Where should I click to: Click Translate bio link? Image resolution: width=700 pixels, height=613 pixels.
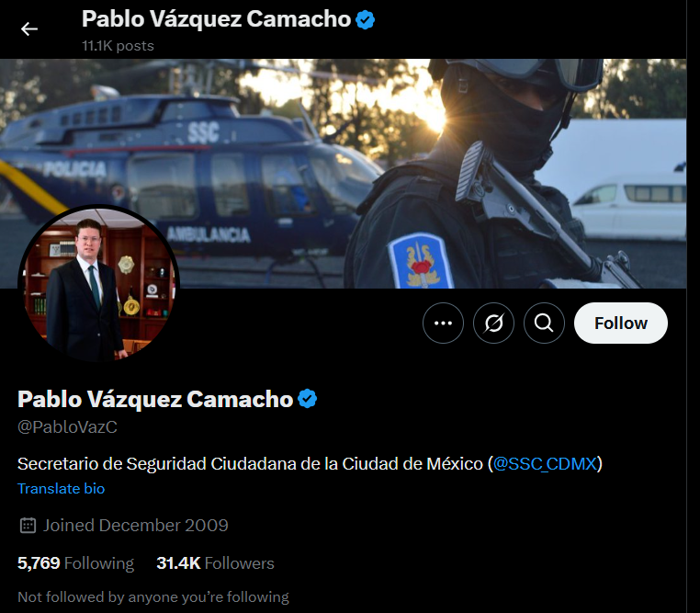click(62, 489)
